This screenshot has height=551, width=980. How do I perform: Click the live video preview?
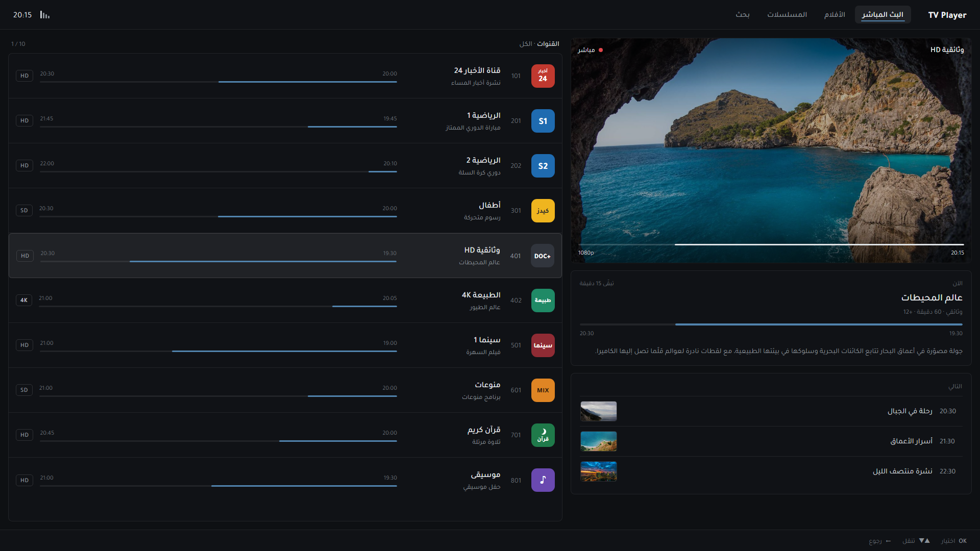pyautogui.click(x=771, y=151)
